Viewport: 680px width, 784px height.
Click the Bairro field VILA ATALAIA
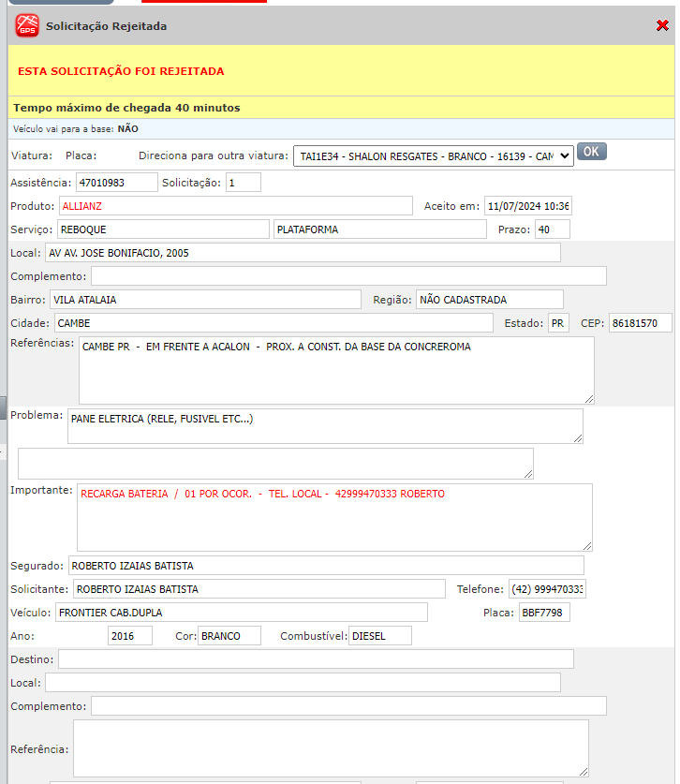(205, 300)
